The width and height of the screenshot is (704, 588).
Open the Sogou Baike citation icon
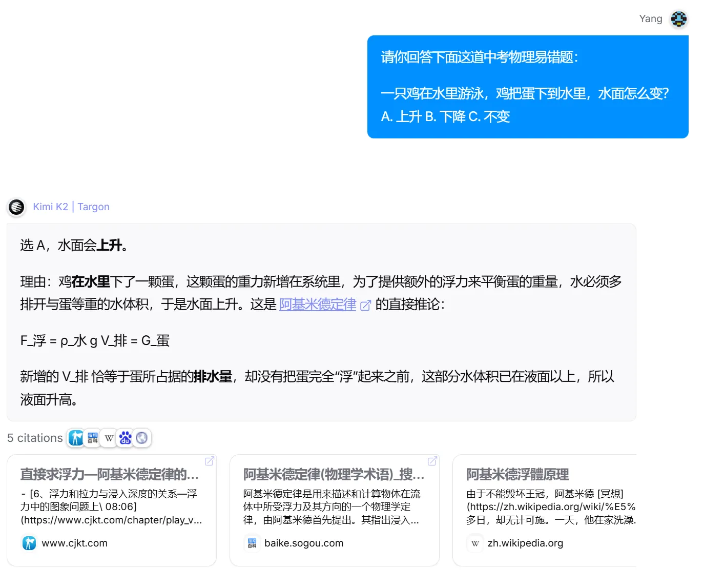click(x=93, y=438)
